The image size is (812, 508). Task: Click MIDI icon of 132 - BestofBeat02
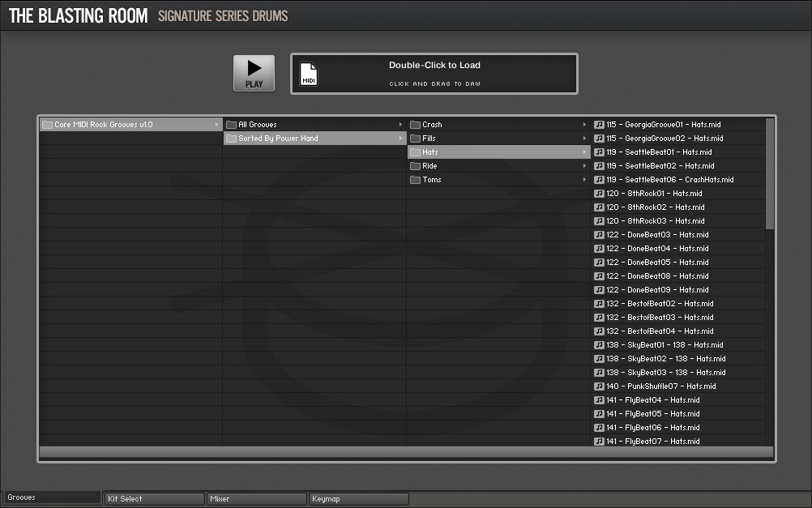[599, 304]
